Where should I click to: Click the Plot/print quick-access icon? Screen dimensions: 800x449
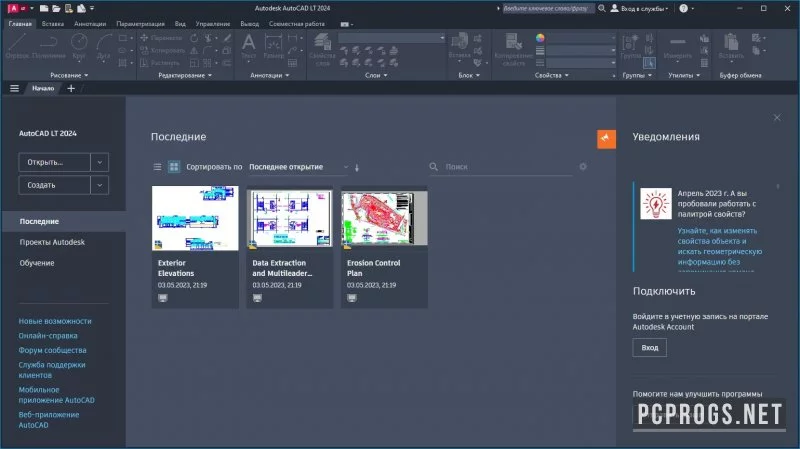point(81,8)
